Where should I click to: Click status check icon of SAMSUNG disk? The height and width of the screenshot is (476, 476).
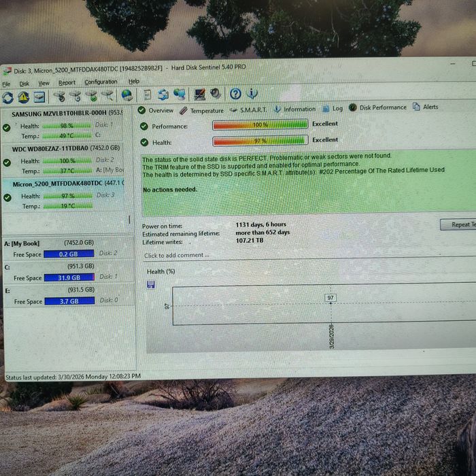tap(6, 128)
